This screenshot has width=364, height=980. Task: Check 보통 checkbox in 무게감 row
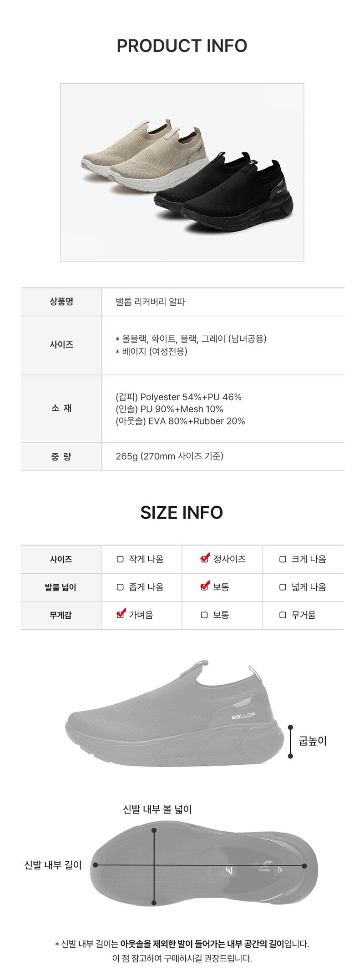(204, 615)
